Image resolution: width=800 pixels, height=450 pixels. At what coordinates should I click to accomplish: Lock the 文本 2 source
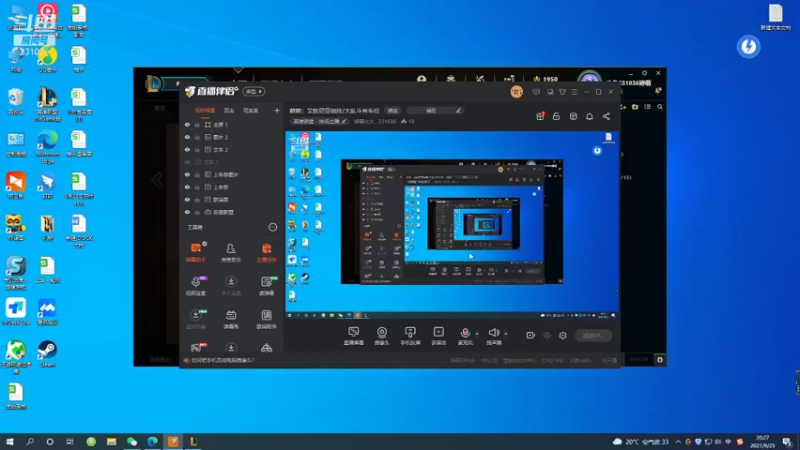click(x=197, y=149)
